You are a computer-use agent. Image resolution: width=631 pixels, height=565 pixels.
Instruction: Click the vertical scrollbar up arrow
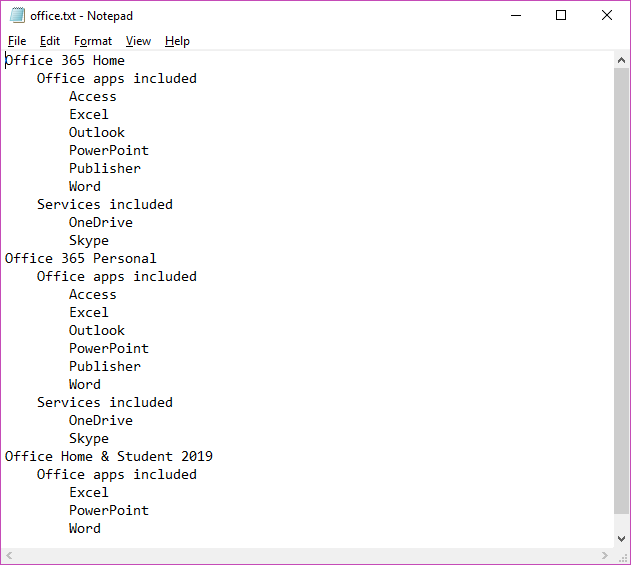621,60
